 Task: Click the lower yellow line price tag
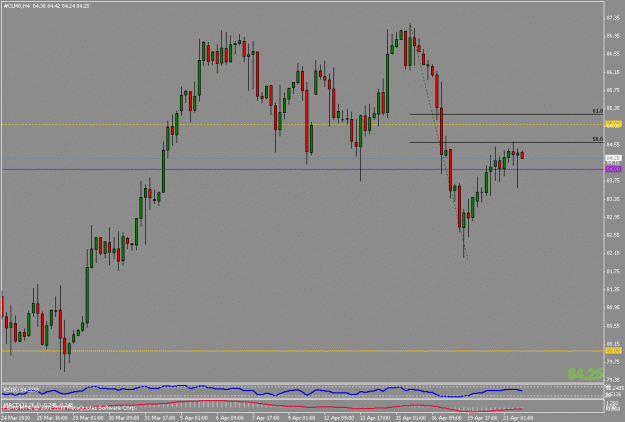point(613,351)
